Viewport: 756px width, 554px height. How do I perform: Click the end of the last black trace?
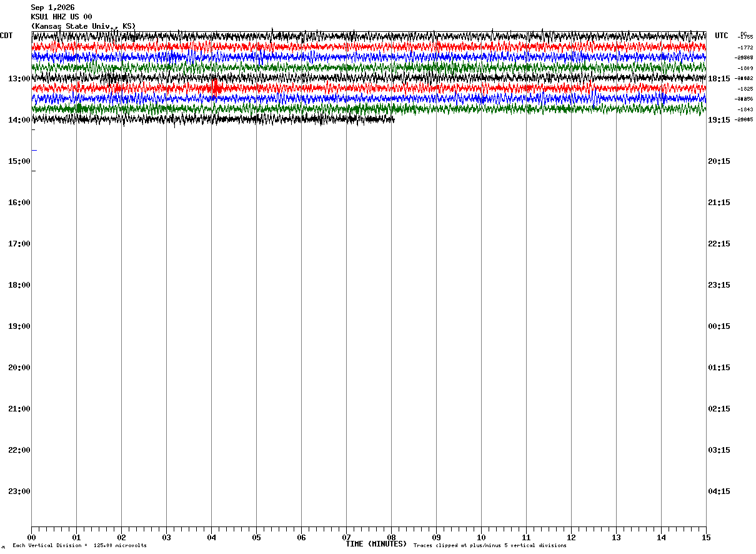394,119
